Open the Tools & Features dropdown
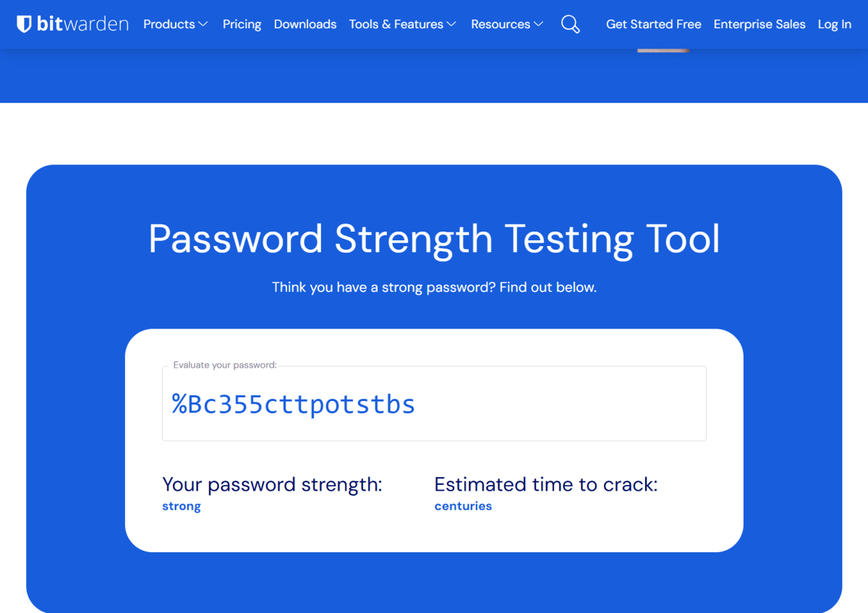The image size is (868, 613). click(x=402, y=24)
